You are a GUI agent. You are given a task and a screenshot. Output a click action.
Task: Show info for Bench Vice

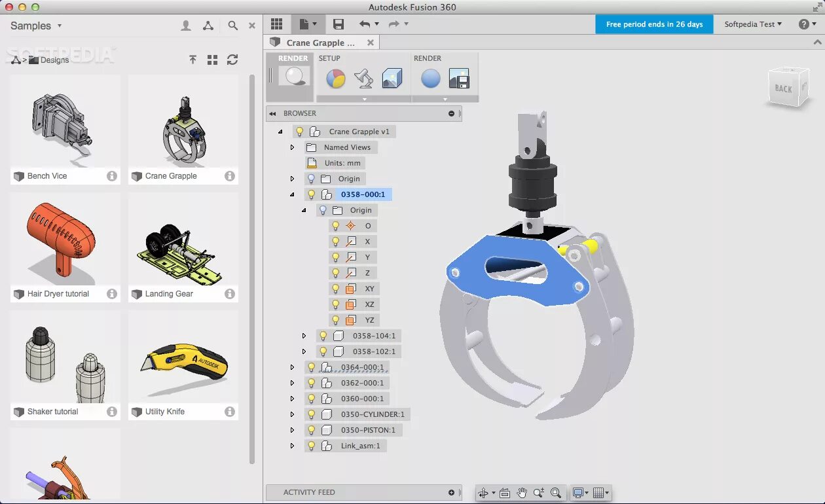[112, 176]
